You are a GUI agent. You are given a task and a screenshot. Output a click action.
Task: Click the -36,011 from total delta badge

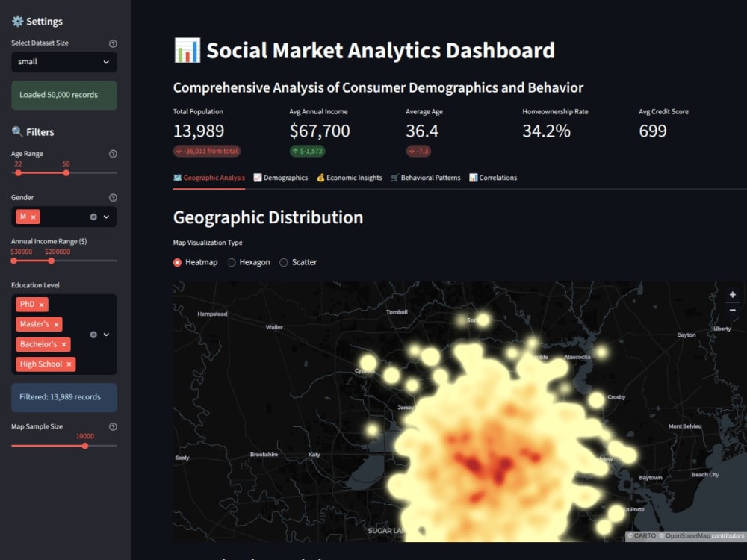[207, 152]
